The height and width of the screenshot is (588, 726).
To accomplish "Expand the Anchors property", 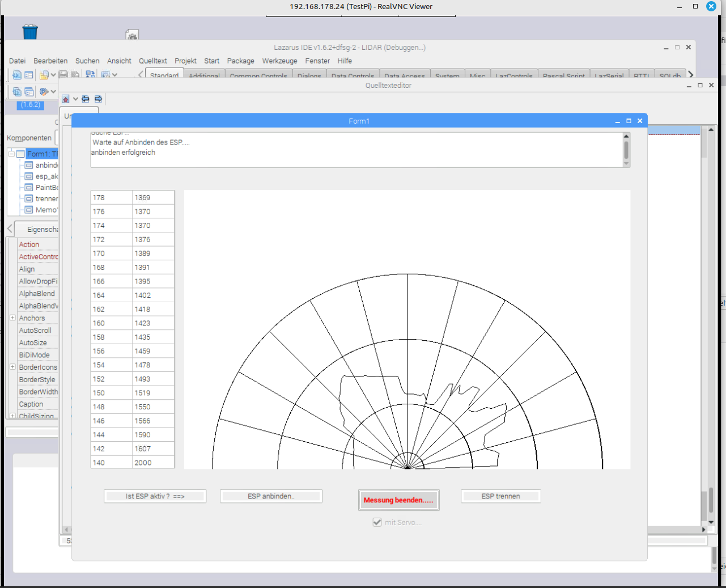I will 12,318.
